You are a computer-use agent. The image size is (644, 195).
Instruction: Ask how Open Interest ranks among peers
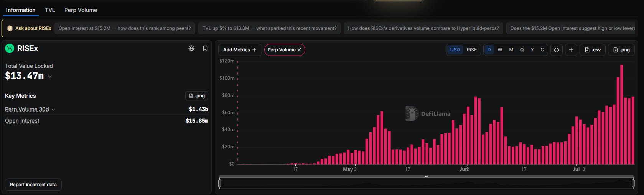(125, 28)
